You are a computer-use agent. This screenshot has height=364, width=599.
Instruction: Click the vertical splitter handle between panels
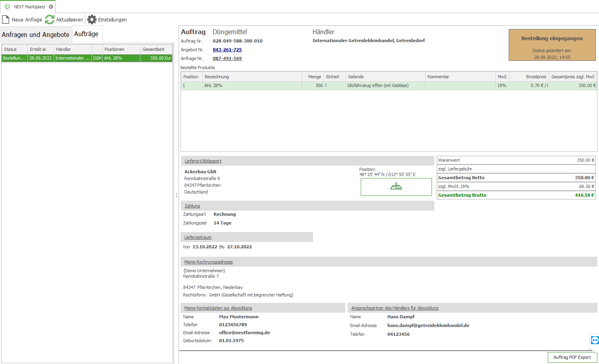pyautogui.click(x=177, y=195)
